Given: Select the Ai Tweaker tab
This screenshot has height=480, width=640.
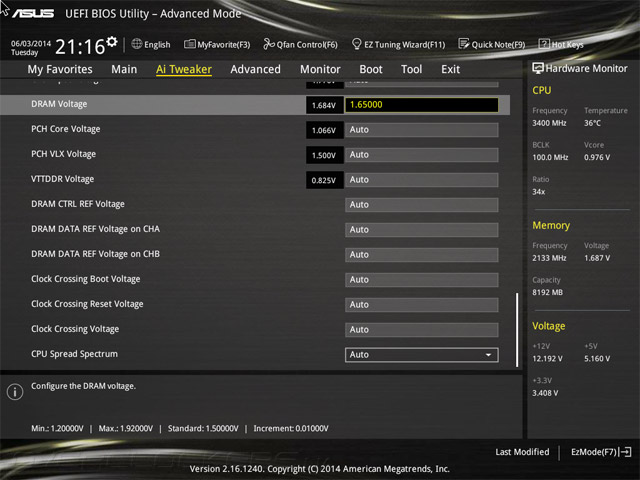Looking at the screenshot, I should [184, 69].
